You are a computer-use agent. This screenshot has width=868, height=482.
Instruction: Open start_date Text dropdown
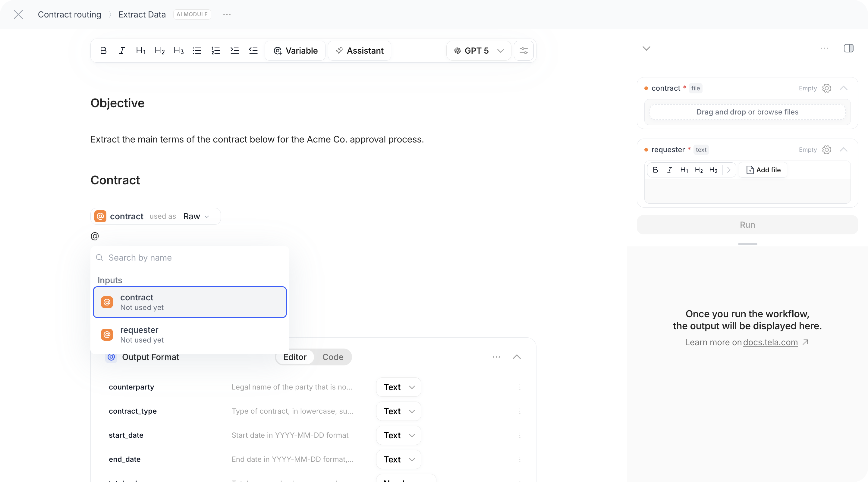point(399,435)
